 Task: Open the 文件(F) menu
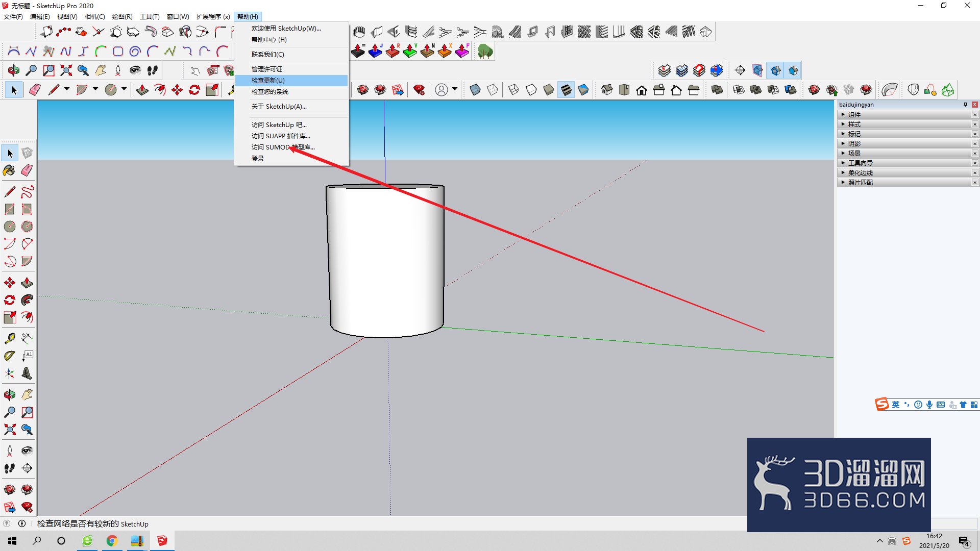coord(13,17)
